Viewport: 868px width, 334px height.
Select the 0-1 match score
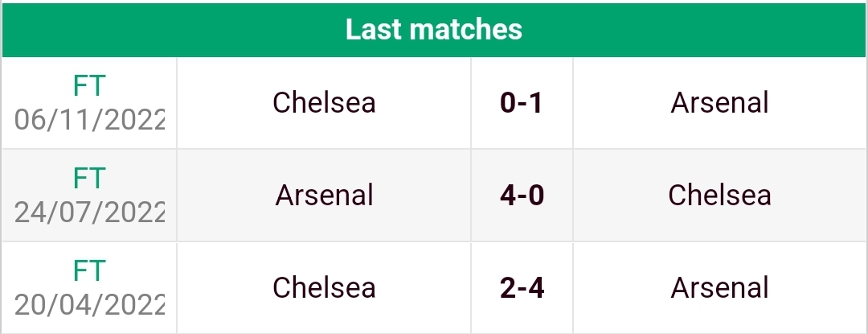pyautogui.click(x=522, y=103)
